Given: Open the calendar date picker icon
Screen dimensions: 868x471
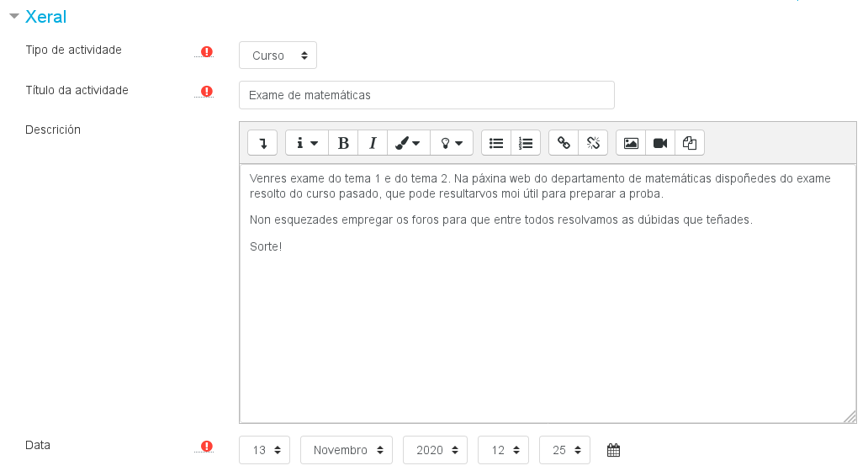Looking at the screenshot, I should pyautogui.click(x=613, y=450).
